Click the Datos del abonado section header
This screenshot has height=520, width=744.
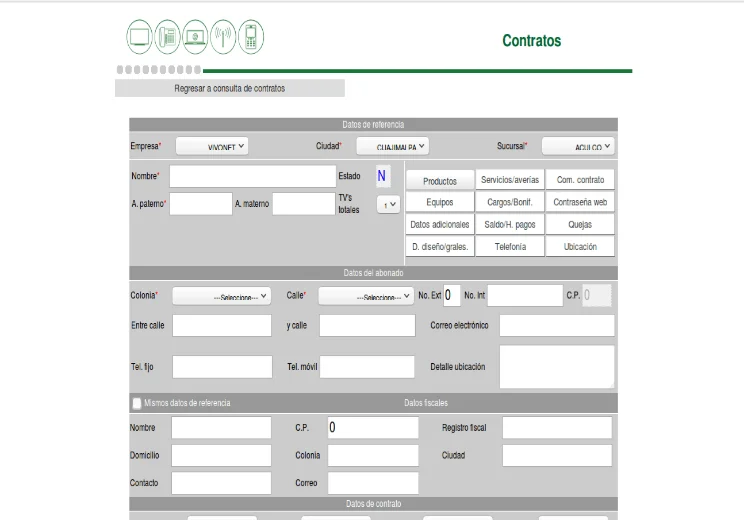[x=373, y=273]
